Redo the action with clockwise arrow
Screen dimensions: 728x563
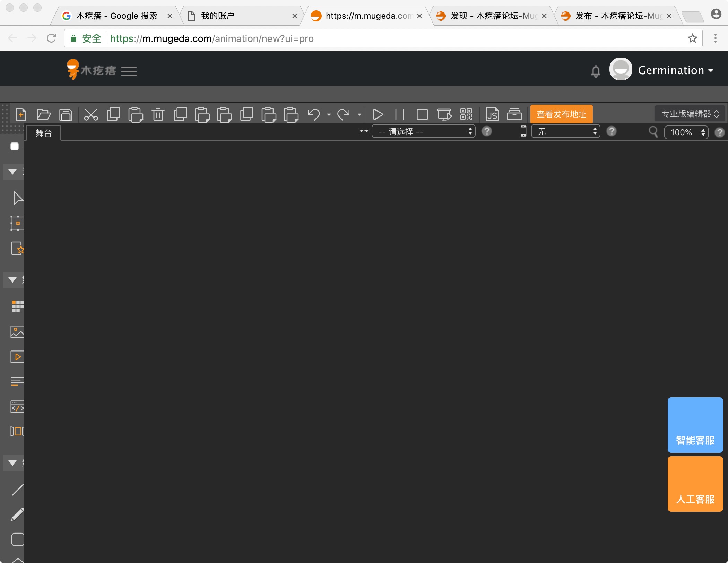[344, 114]
